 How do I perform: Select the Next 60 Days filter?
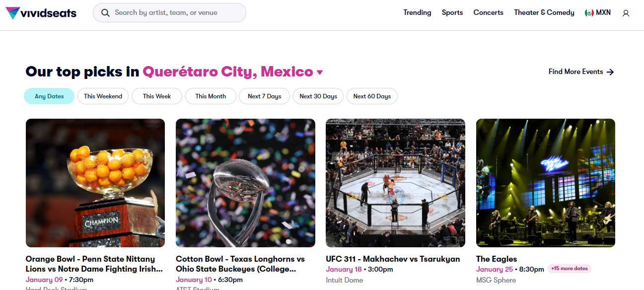point(372,96)
